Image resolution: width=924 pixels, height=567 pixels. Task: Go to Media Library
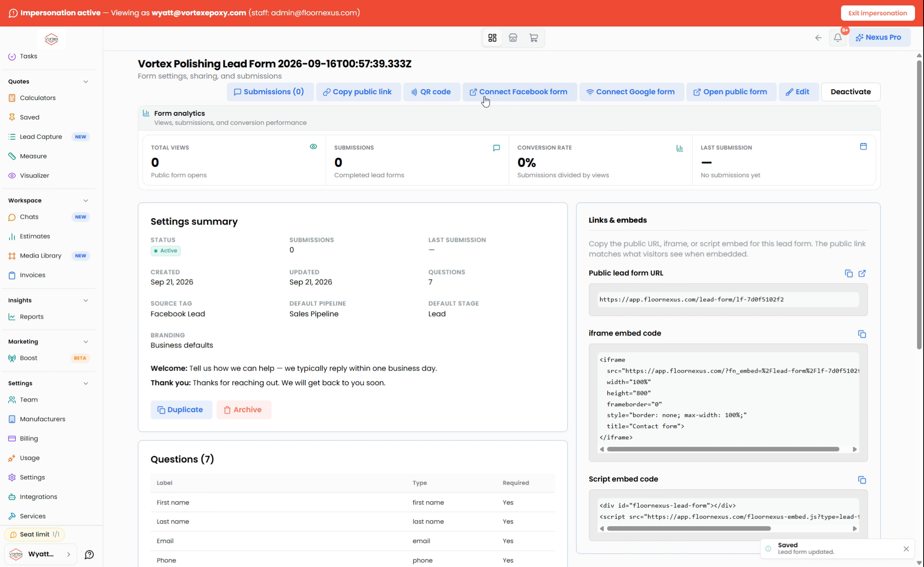click(x=49, y=256)
